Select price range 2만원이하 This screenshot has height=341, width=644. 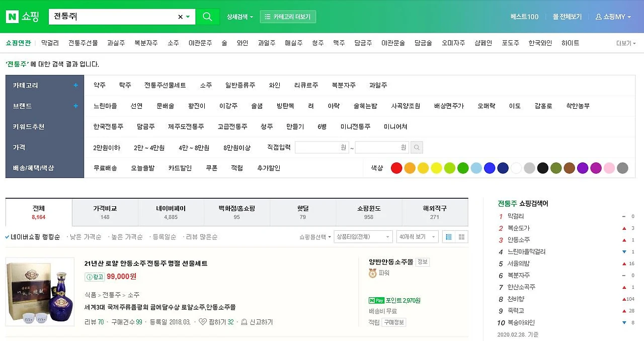pos(107,148)
